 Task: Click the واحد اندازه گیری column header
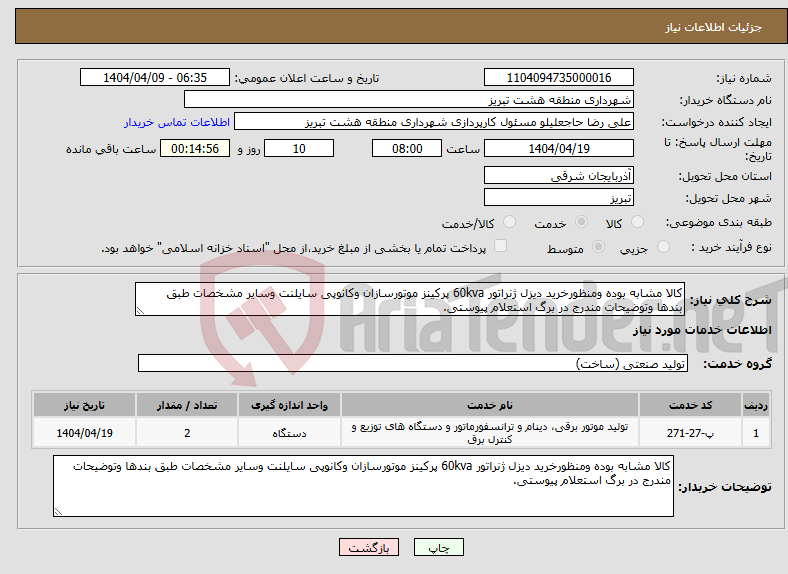[289, 405]
